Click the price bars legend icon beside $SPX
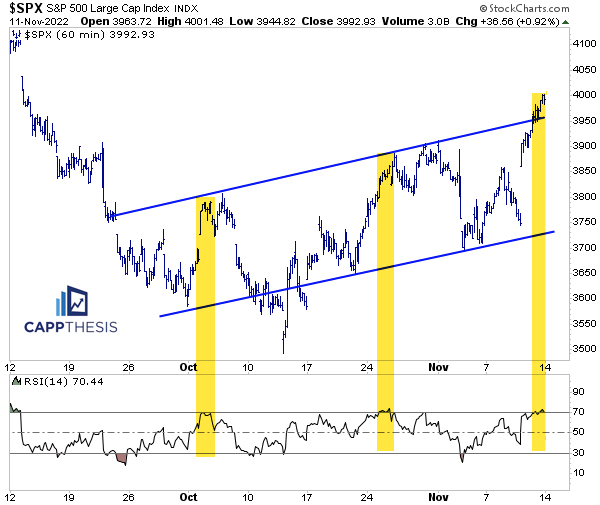The height and width of the screenshot is (505, 600). tap(16, 34)
